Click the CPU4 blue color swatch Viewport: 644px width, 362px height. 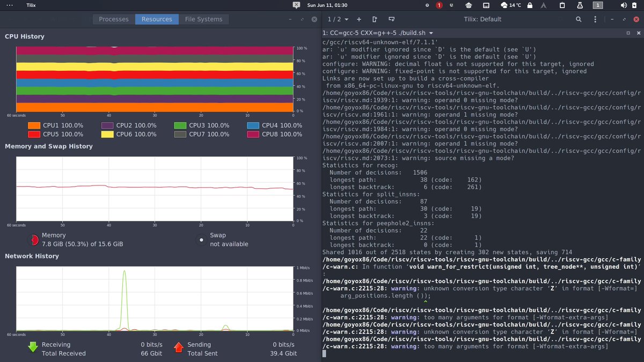pos(253,125)
